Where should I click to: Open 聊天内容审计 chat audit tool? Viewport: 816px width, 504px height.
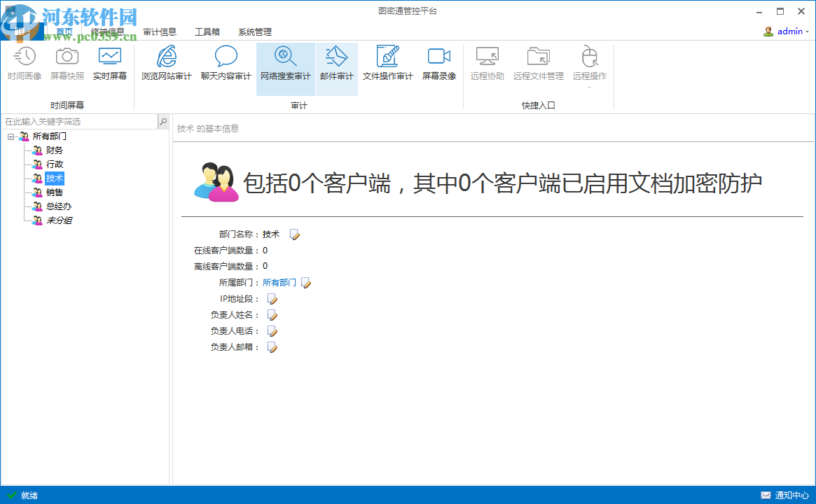[x=226, y=63]
